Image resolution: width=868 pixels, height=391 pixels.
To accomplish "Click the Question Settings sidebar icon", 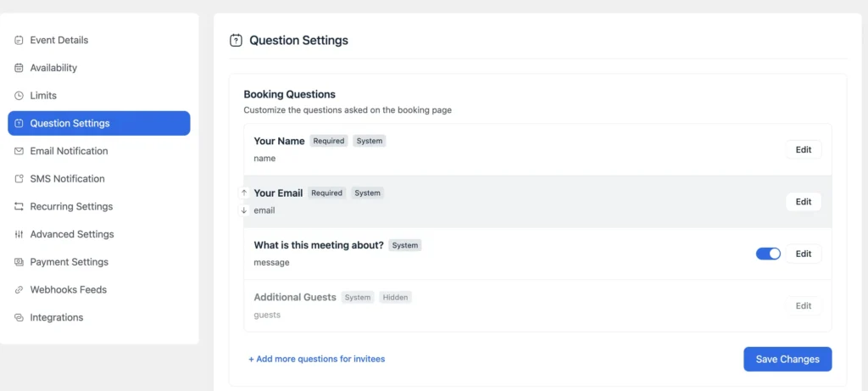I will [19, 124].
